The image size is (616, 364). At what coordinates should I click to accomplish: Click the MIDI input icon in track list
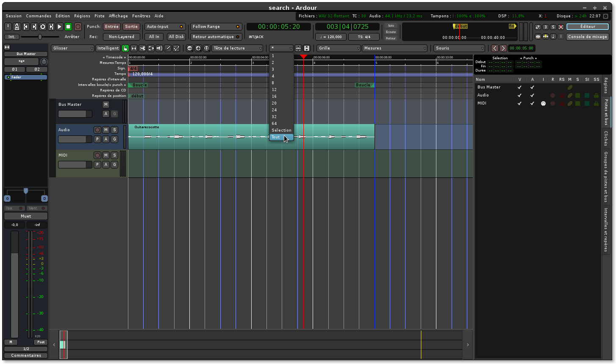pyautogui.click(x=543, y=103)
